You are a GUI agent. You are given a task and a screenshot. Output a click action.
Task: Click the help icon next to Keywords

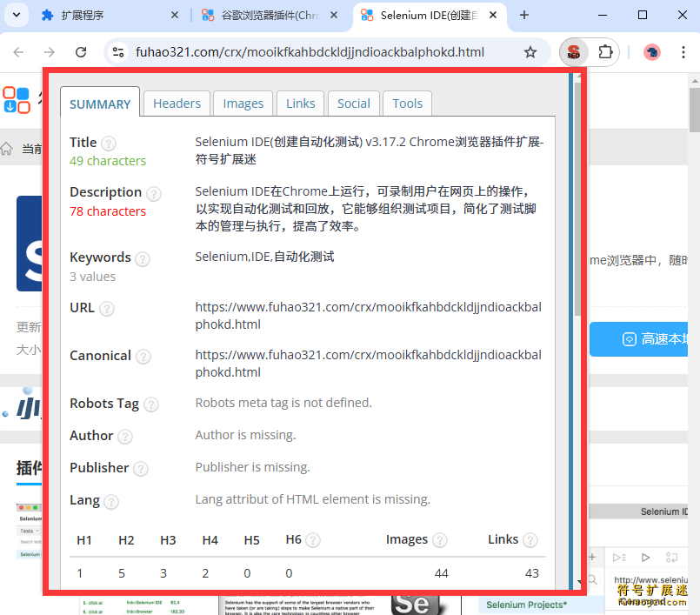point(143,258)
